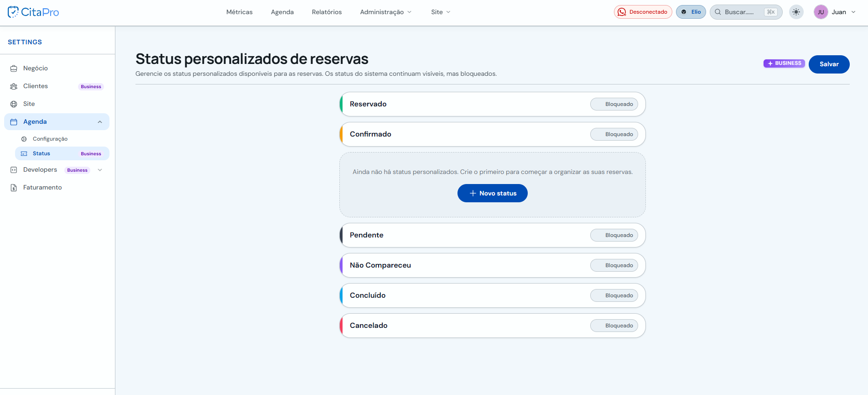Click the Configuração icon in sidebar
Image resolution: width=868 pixels, height=395 pixels.
(24, 139)
